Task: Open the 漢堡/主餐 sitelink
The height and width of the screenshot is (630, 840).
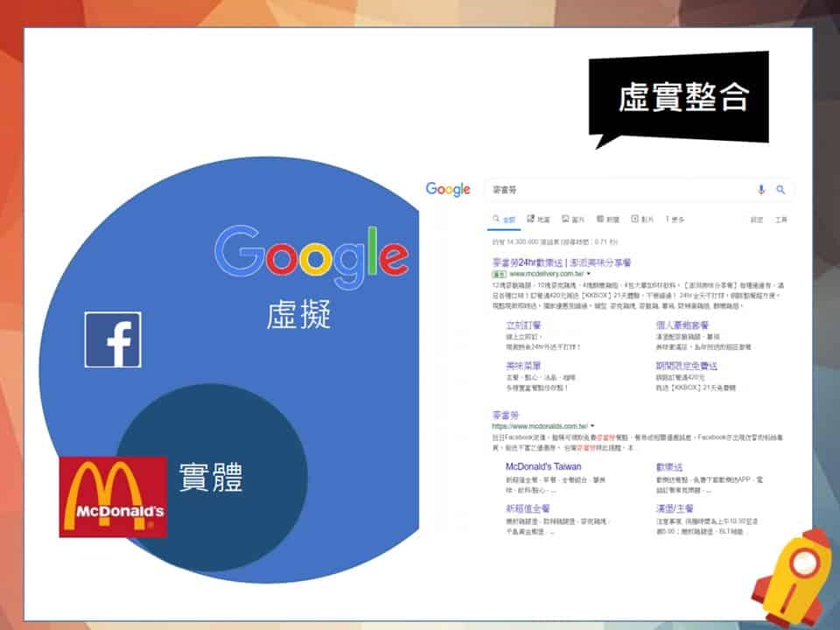Action: [x=675, y=508]
